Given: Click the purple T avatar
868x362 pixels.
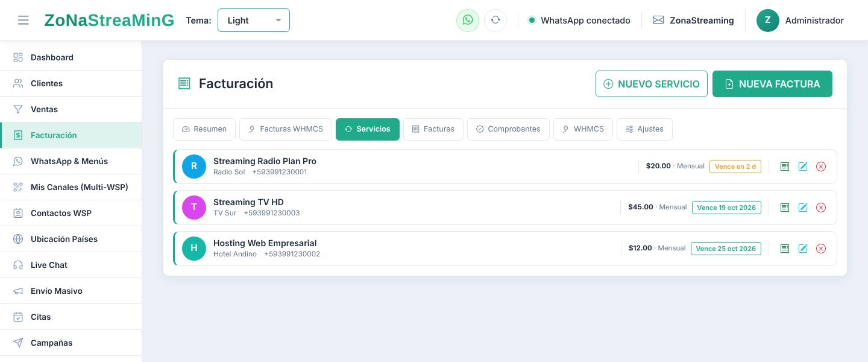Looking at the screenshot, I should [x=194, y=208].
